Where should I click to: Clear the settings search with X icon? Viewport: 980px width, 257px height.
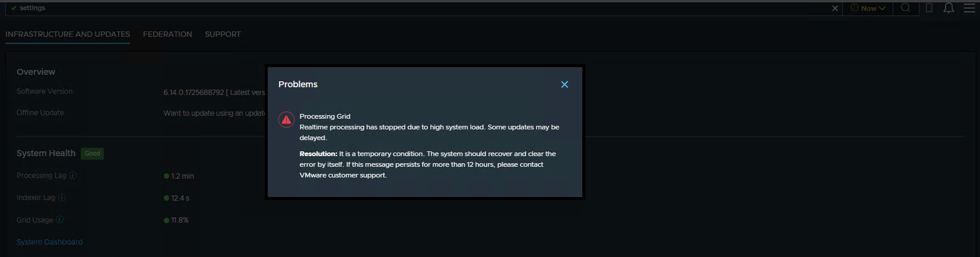[x=835, y=8]
